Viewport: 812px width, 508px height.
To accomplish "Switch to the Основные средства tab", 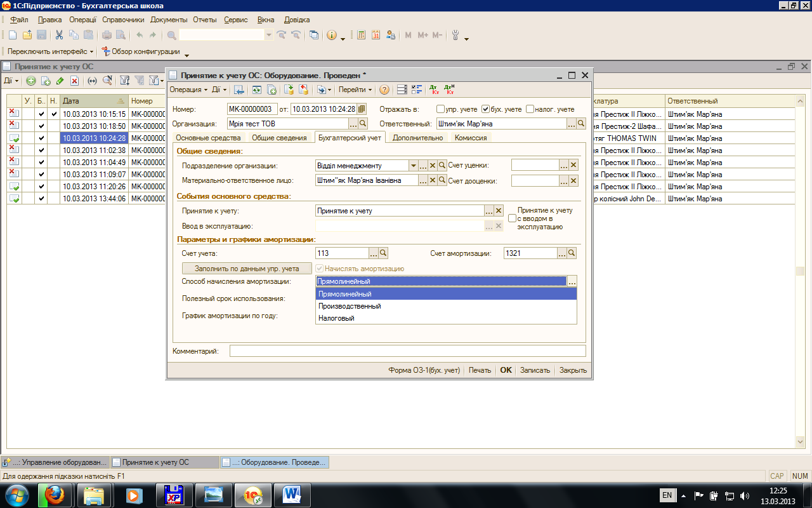I will coord(208,137).
